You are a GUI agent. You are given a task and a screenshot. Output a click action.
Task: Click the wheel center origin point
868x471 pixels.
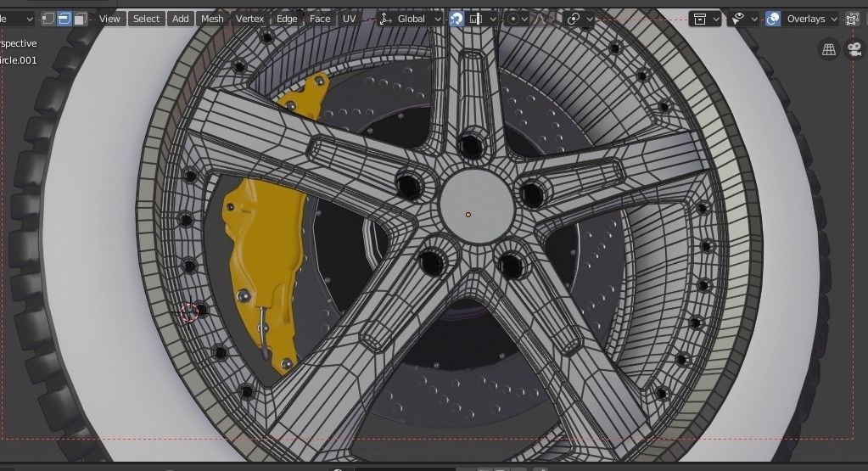coord(468,215)
